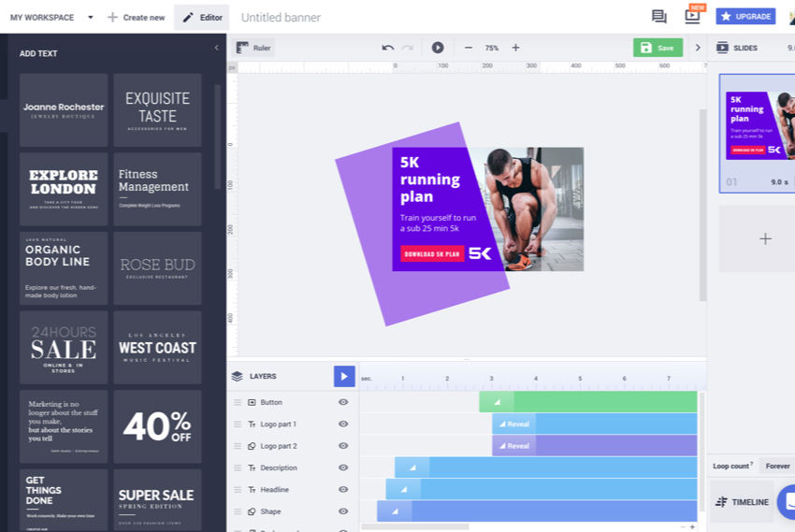Zoom in with the plus icon
The image size is (795, 532).
(x=515, y=48)
